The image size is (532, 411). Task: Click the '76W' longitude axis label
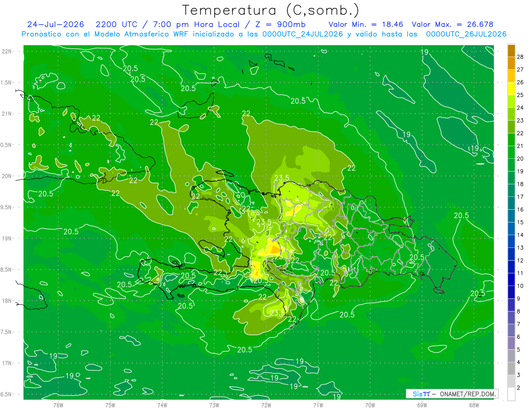[x=58, y=405]
